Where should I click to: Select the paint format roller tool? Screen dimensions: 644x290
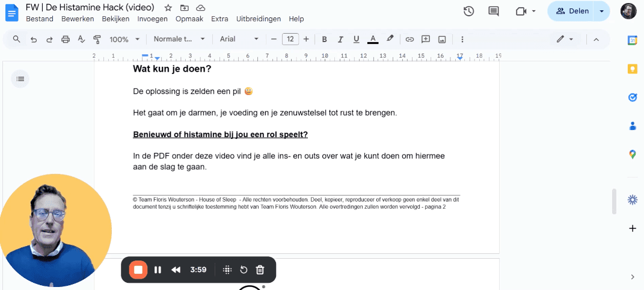pyautogui.click(x=97, y=40)
